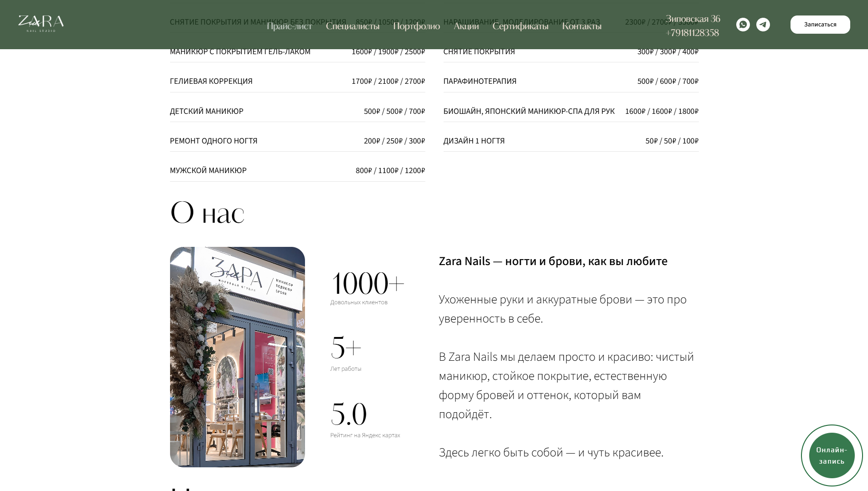The image size is (868, 491).
Task: Click price 500₽ / 600₽ / 700₽
Action: click(668, 81)
